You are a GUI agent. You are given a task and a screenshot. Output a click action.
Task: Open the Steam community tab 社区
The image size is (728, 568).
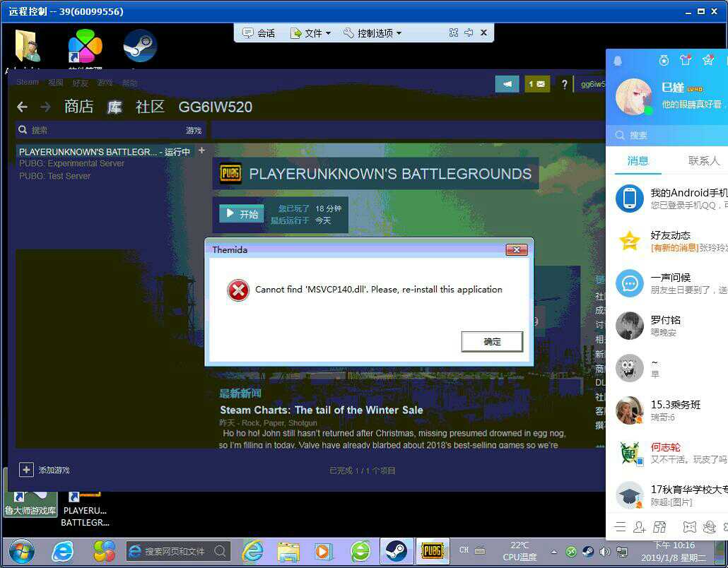click(150, 107)
